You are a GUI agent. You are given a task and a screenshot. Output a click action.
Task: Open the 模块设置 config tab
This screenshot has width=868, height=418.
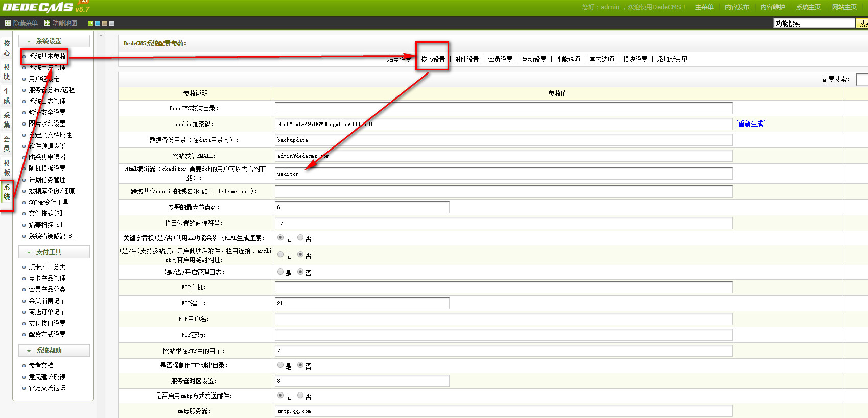pos(635,60)
